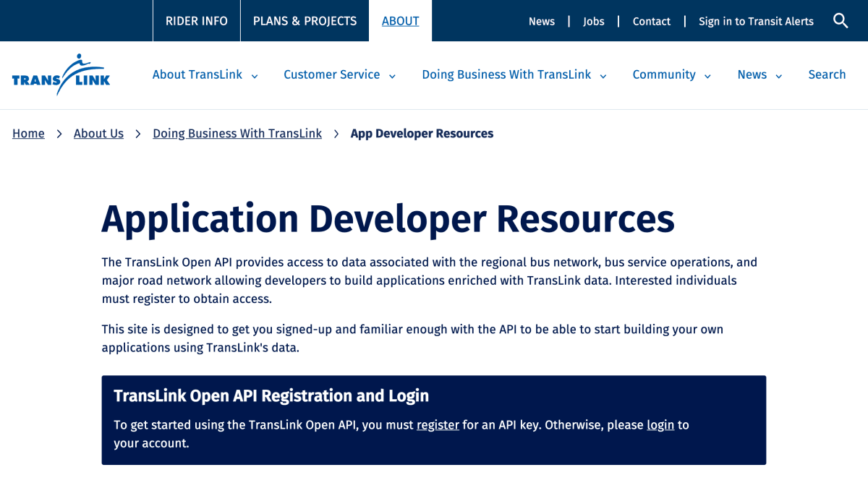Open the News menu in main navigation
Image resolution: width=868 pixels, height=488 pixels.
coord(752,74)
